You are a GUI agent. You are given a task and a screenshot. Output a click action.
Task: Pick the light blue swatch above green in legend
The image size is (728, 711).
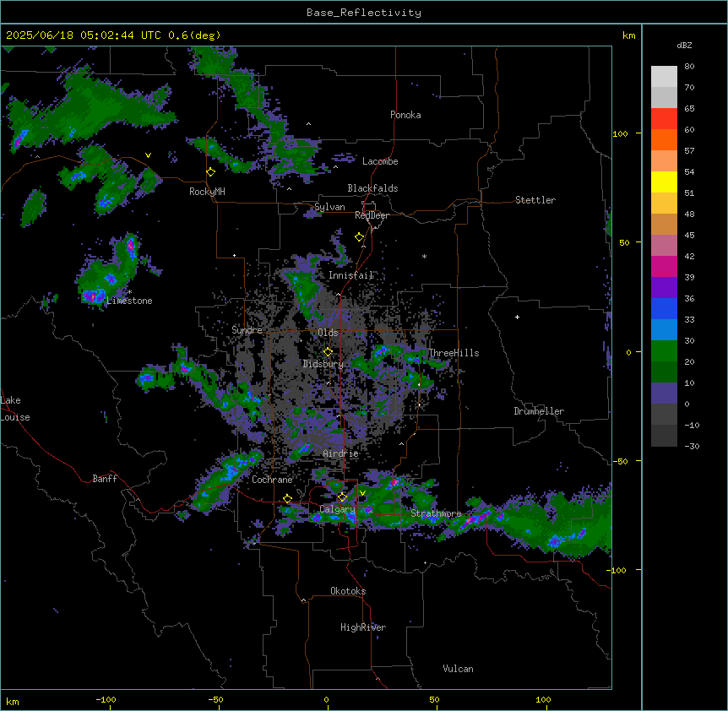664,330
